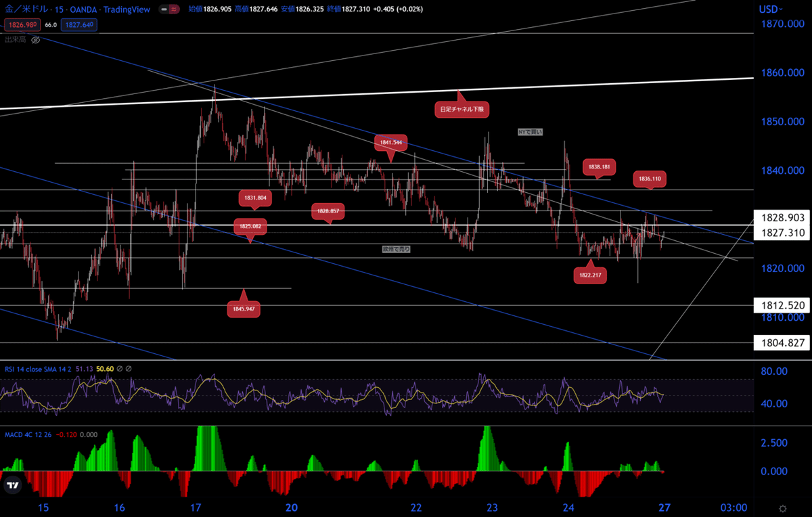Click the 出来高 indicator label
The image size is (812, 517).
pos(16,40)
